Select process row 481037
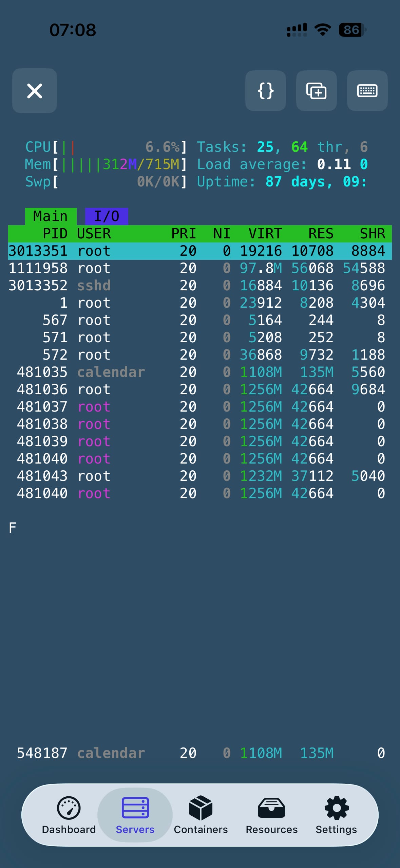The width and height of the screenshot is (400, 868). click(x=200, y=407)
